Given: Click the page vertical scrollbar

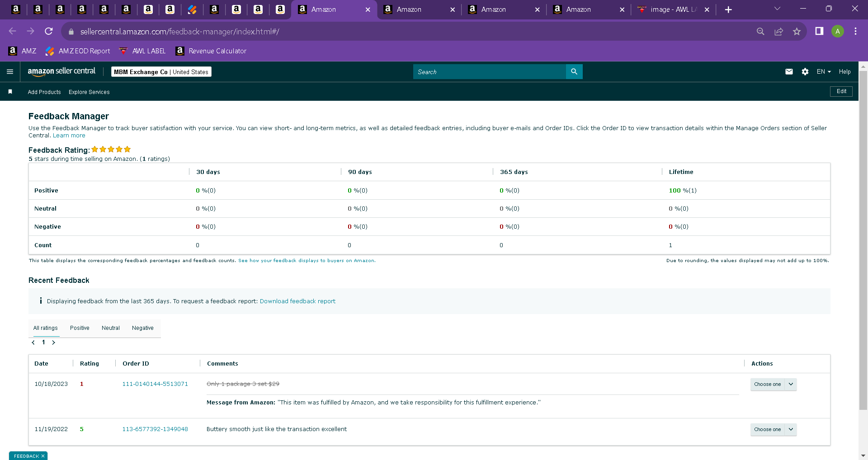Looking at the screenshot, I should click(x=863, y=239).
